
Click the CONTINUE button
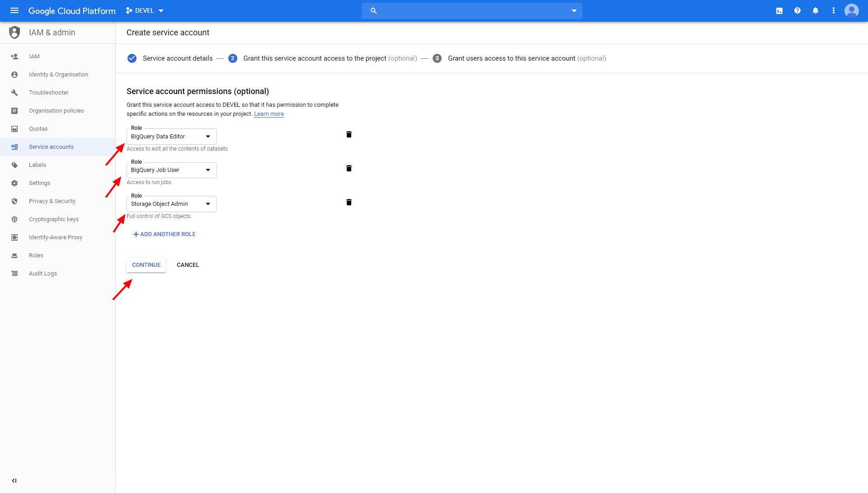tap(146, 265)
